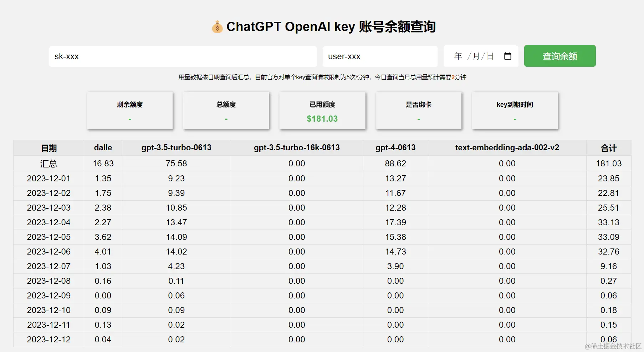The height and width of the screenshot is (352, 644).
Task: Click the 年/月/日 date input
Action: pos(481,56)
